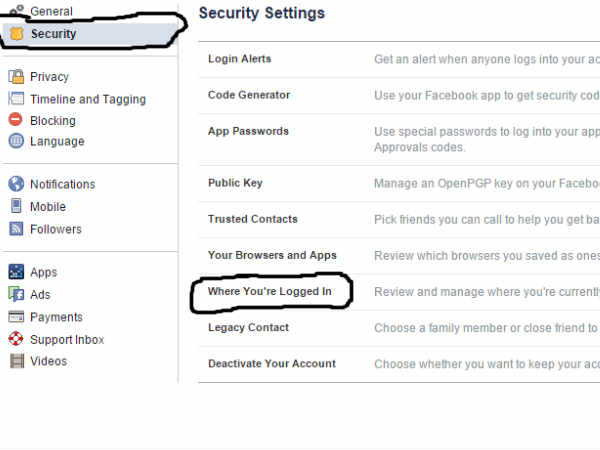
Task: Expand the Login Alerts setting
Action: (399, 59)
